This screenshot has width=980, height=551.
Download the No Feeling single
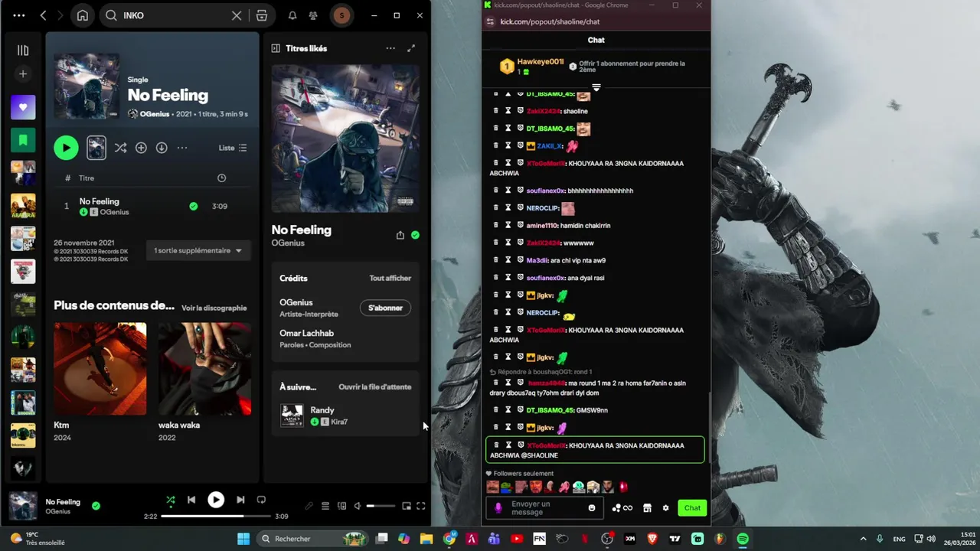tap(162, 148)
